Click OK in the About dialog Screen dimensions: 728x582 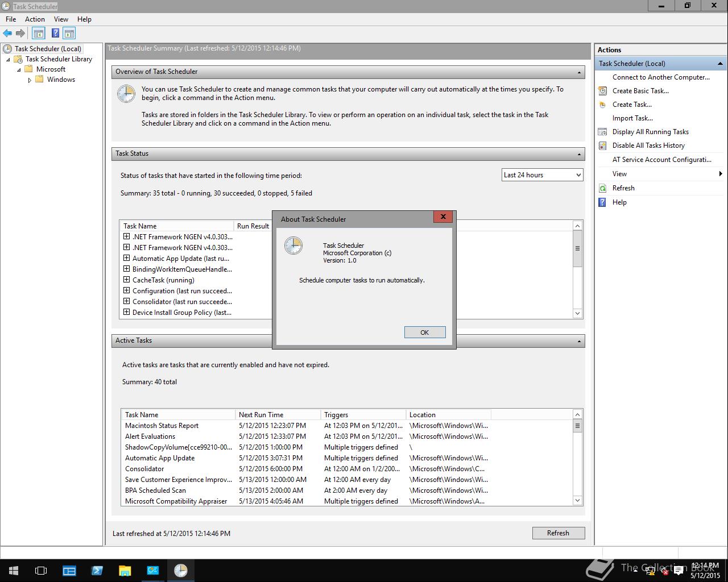[x=425, y=332]
